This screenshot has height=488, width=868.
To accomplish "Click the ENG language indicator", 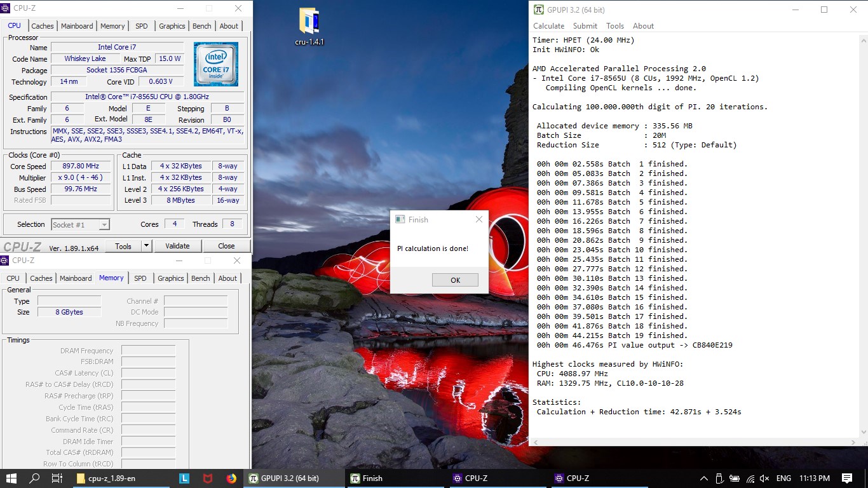I will click(x=783, y=478).
